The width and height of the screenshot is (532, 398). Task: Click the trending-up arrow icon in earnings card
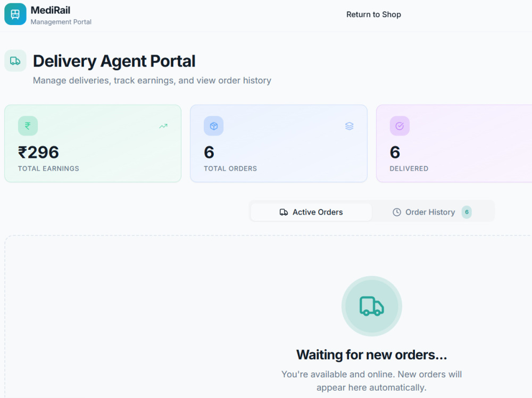pyautogui.click(x=163, y=126)
